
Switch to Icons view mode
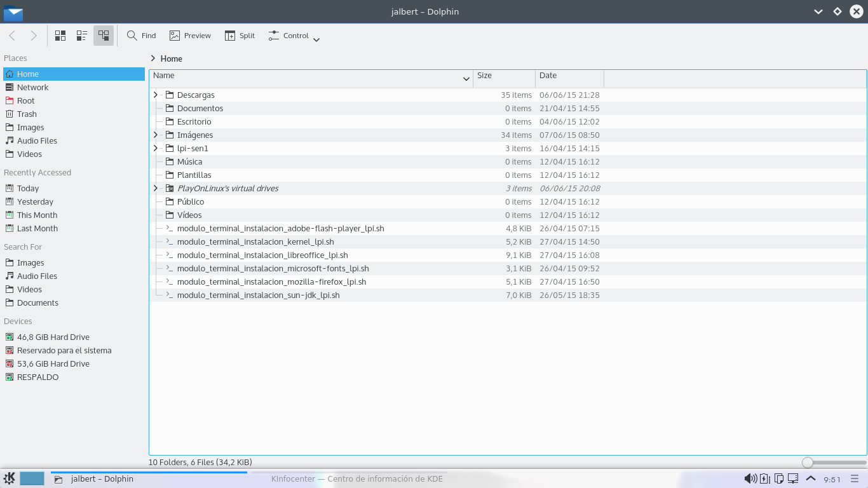pos(60,36)
